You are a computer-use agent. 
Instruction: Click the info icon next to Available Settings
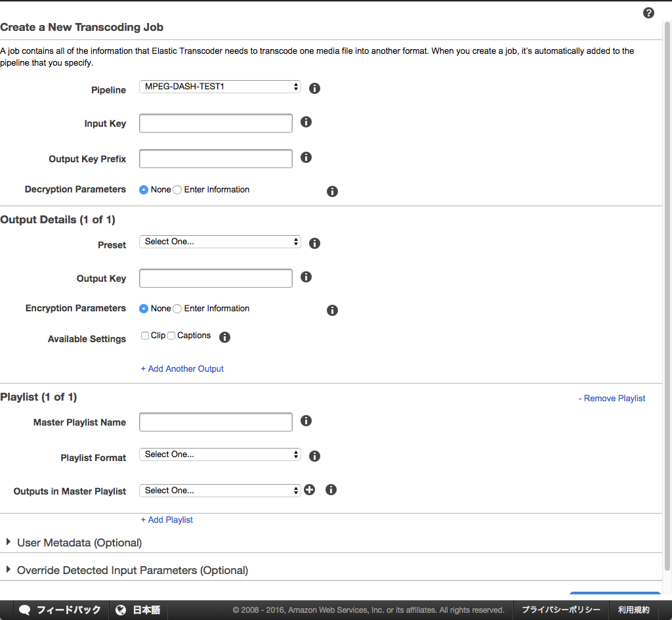pyautogui.click(x=225, y=337)
